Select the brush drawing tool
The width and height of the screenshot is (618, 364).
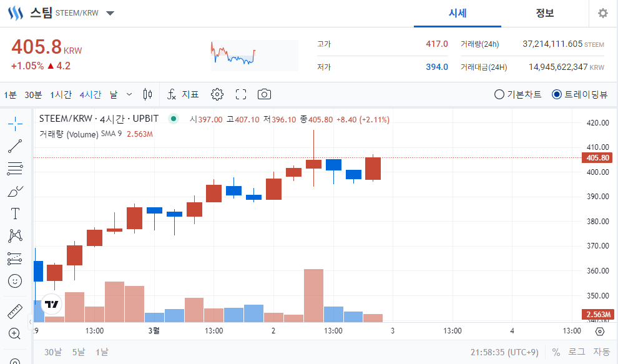15,191
